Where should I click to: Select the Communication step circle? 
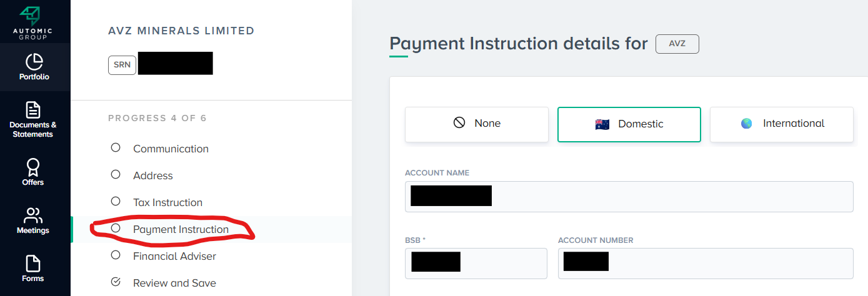pyautogui.click(x=116, y=148)
